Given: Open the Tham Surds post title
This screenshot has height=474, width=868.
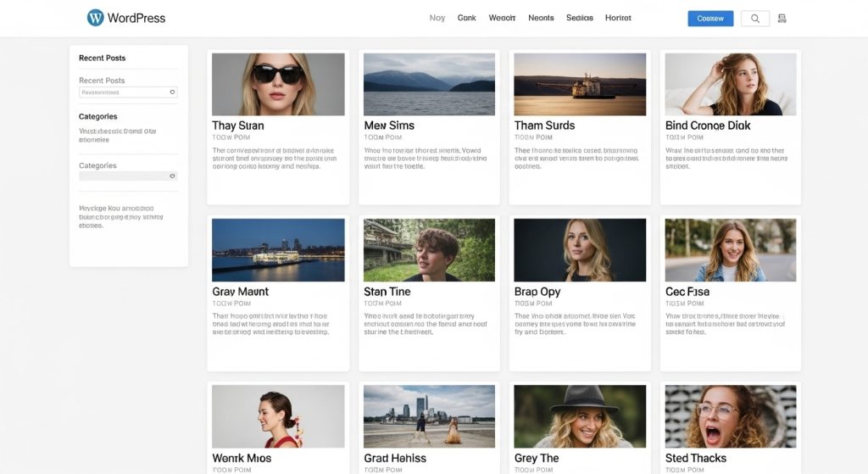Looking at the screenshot, I should click(545, 125).
